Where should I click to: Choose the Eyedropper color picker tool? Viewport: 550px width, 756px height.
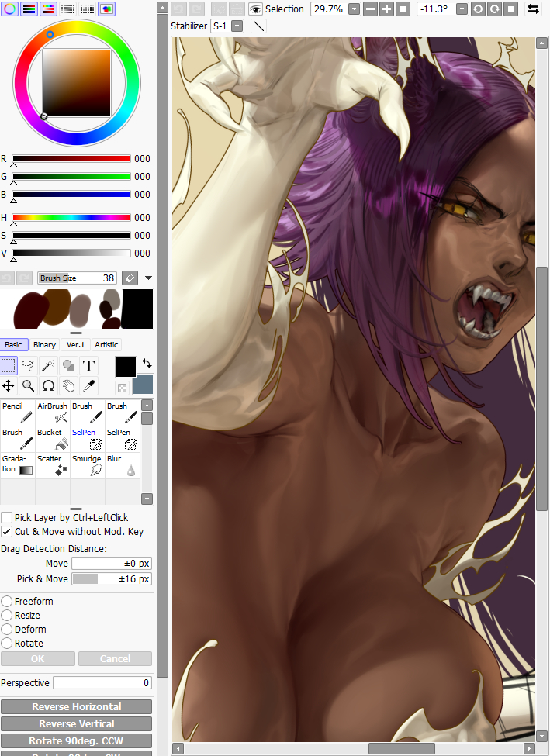tap(88, 385)
